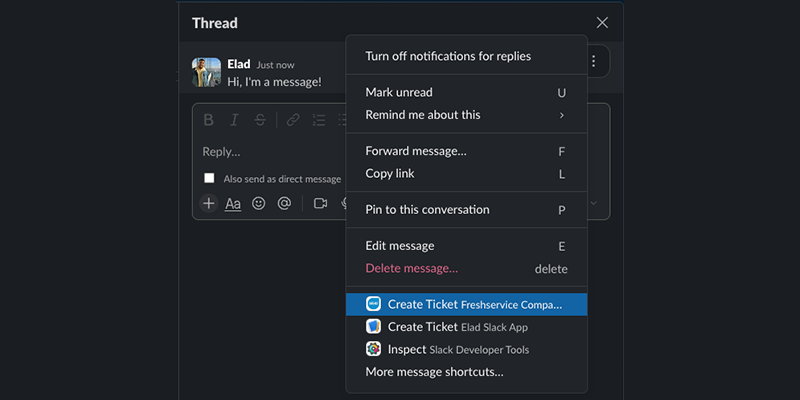800x400 pixels.
Task: Open send options dropdown arrow
Action: 594,203
